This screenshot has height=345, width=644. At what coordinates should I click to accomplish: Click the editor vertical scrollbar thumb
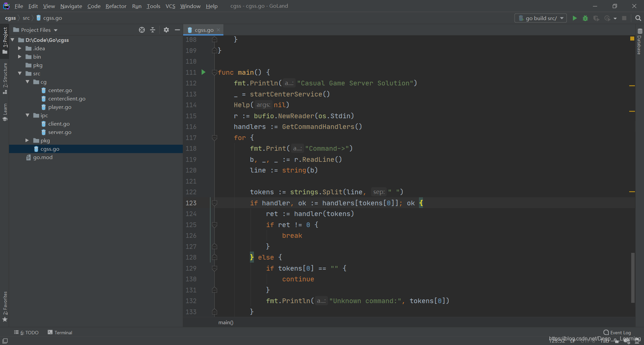point(633,278)
